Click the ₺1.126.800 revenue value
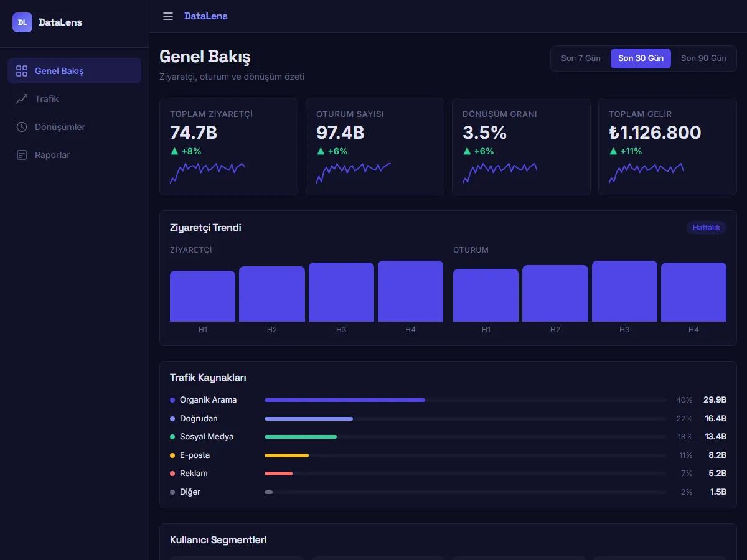This screenshot has width=747, height=560. 655,133
